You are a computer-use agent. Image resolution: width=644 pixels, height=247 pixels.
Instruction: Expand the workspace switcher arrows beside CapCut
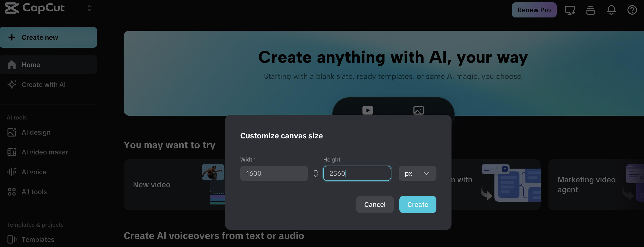tap(89, 8)
